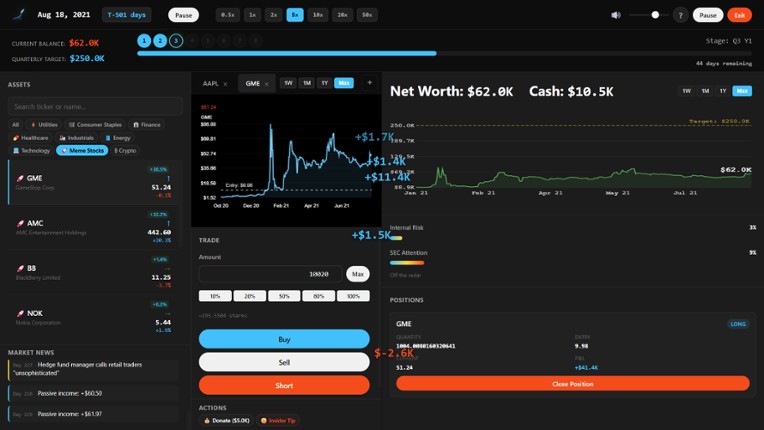The height and width of the screenshot is (430, 764).
Task: Open help with the question mark icon
Action: point(680,15)
